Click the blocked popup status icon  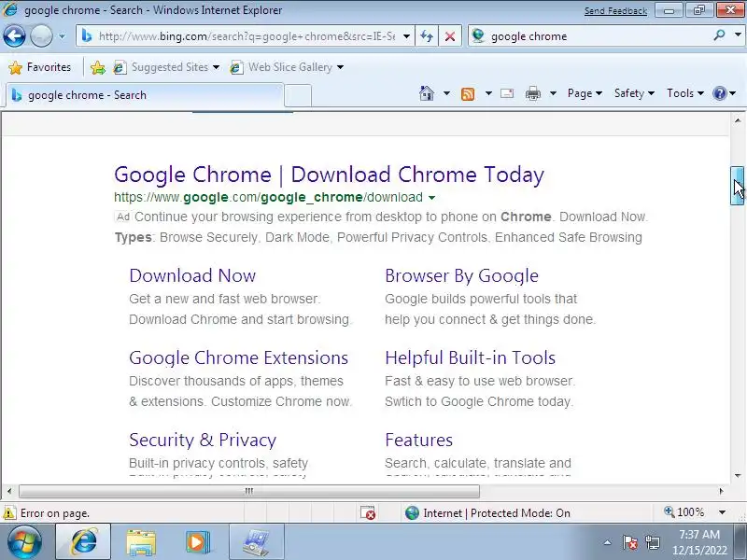[367, 512]
